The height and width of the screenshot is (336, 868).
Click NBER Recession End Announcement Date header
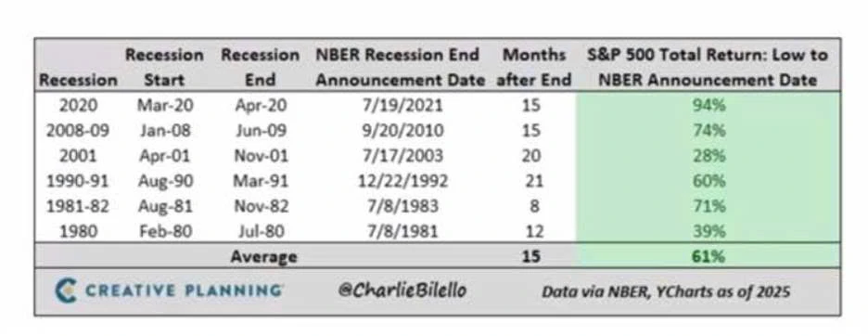pyautogui.click(x=401, y=68)
